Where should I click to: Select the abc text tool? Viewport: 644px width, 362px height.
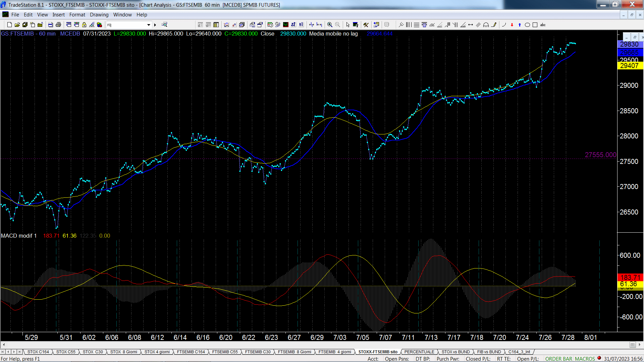(x=543, y=25)
